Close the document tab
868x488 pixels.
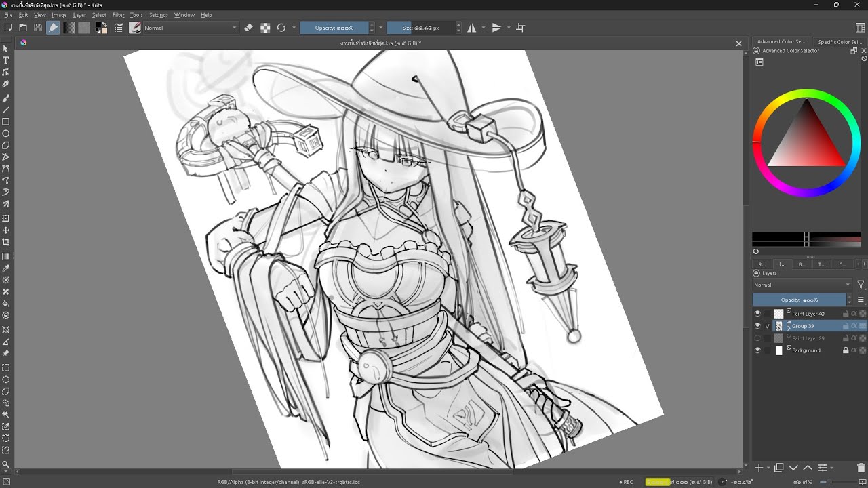coord(739,43)
